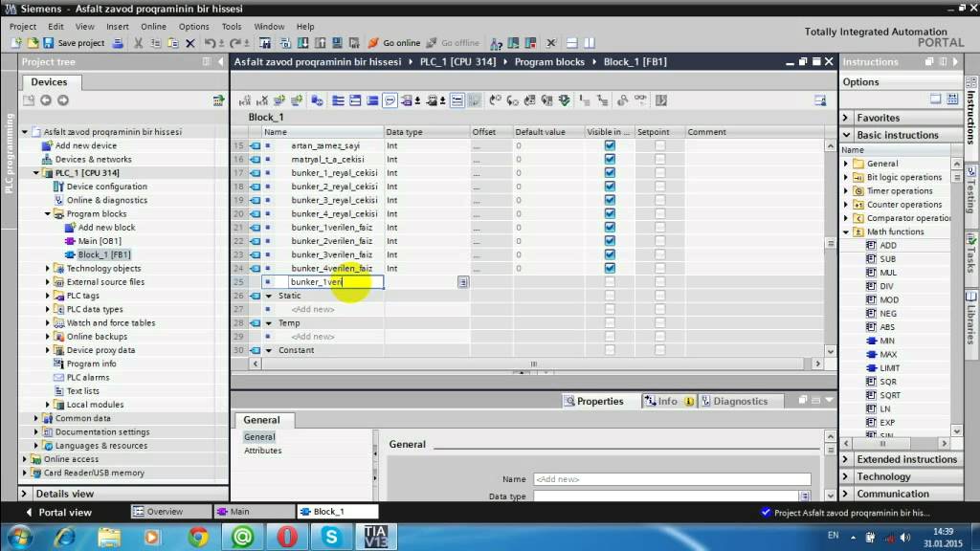Expand Bit logic operations folder
Screen dimensions: 980x551
click(846, 177)
